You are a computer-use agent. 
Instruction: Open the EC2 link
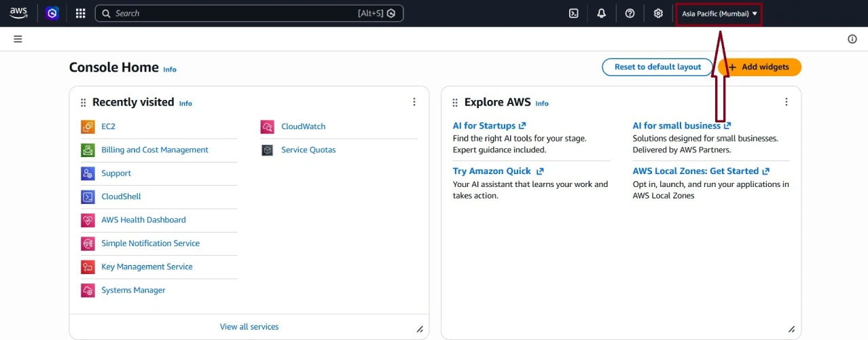[x=109, y=126]
